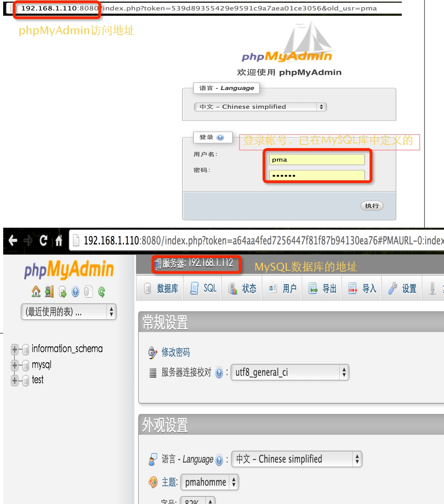Click help icon beside 服务器连接校对

[219, 373]
